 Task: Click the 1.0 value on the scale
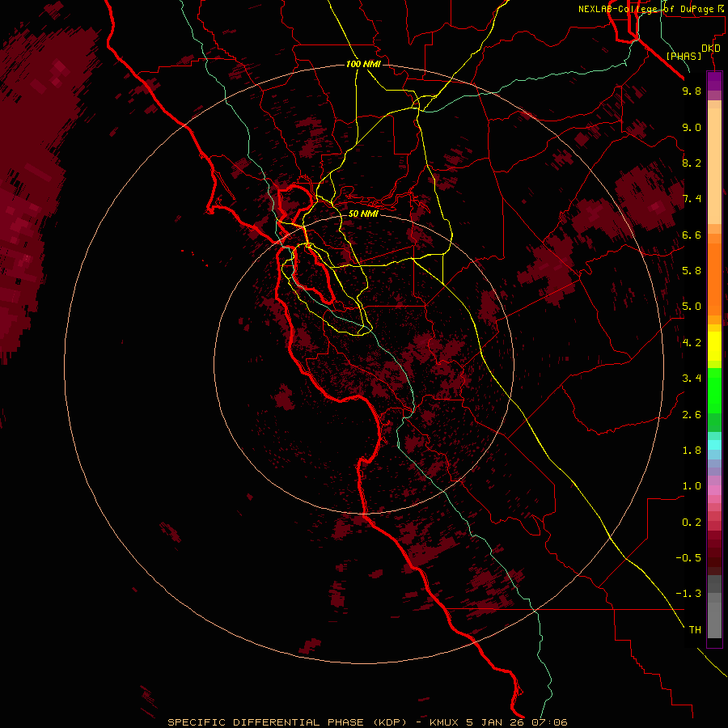tap(692, 486)
